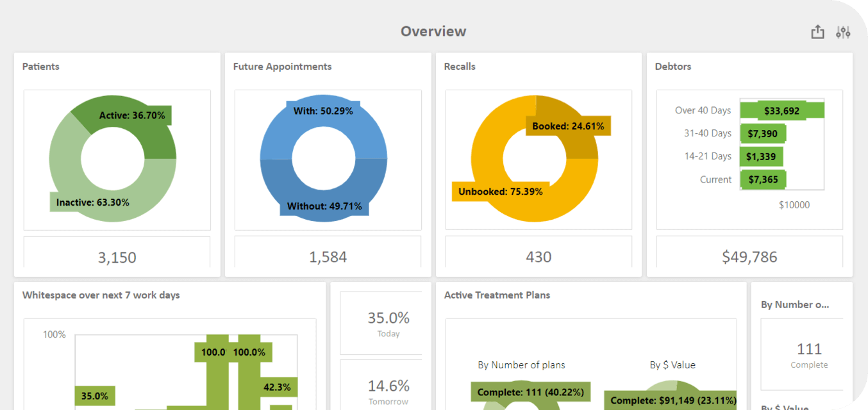
Task: Select the $1,339 debtors bar
Action: point(762,157)
